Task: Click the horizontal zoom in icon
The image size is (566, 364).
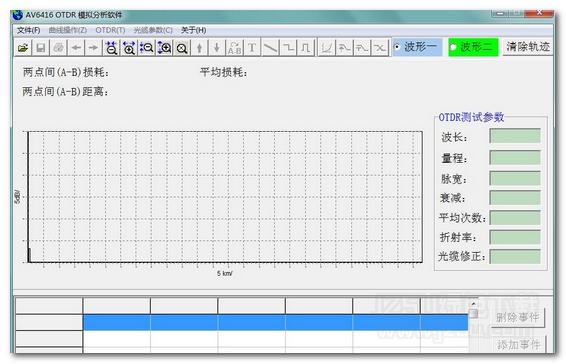Action: (x=129, y=48)
